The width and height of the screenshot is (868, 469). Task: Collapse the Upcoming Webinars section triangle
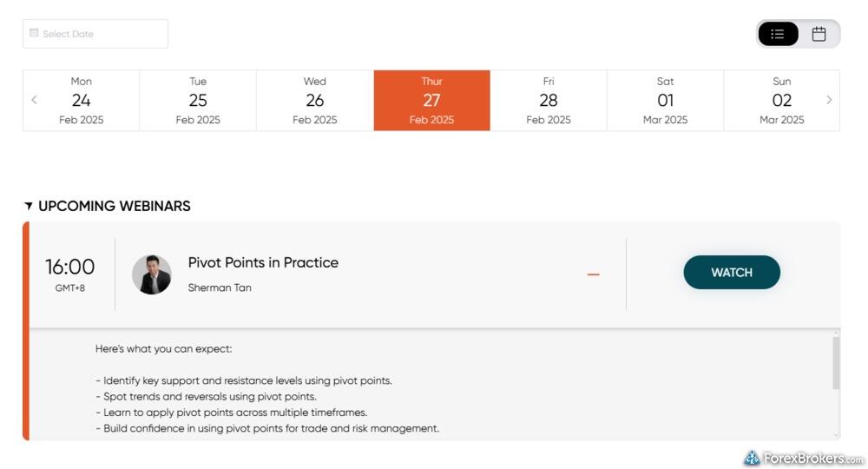(29, 206)
